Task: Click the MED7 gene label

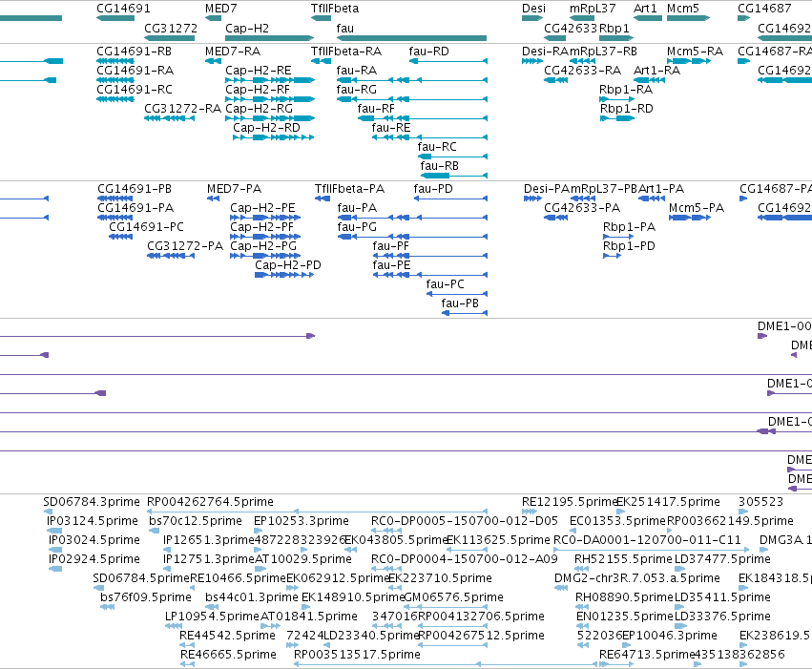Action: pos(221,9)
